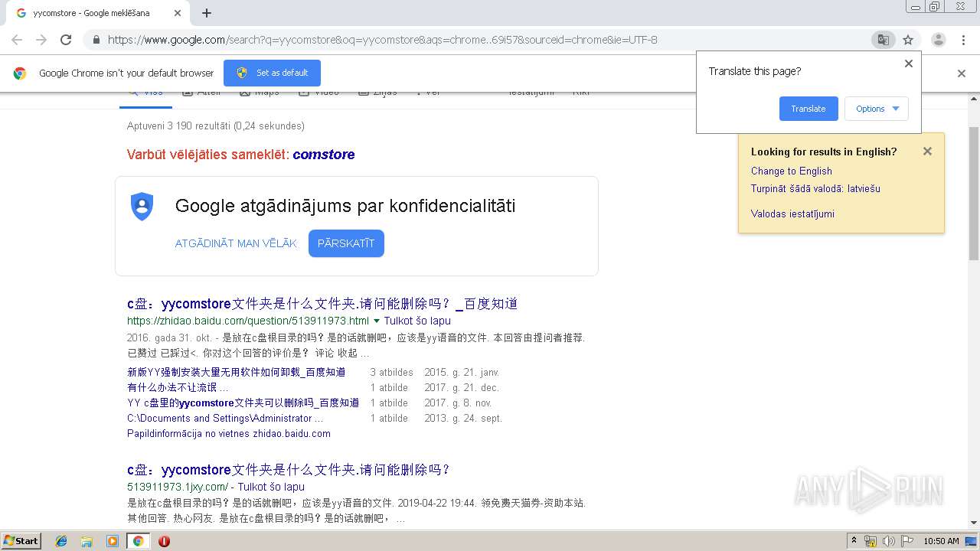Open Windows Explorer folder in taskbar
The height and width of the screenshot is (551, 980).
[87, 541]
